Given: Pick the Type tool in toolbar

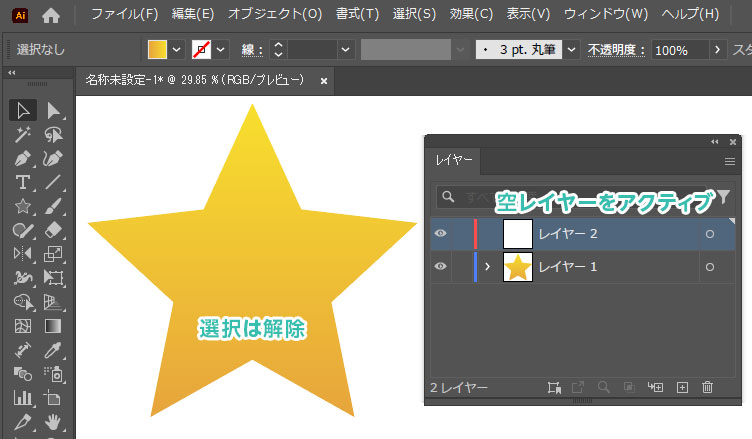Looking at the screenshot, I should pos(22,182).
